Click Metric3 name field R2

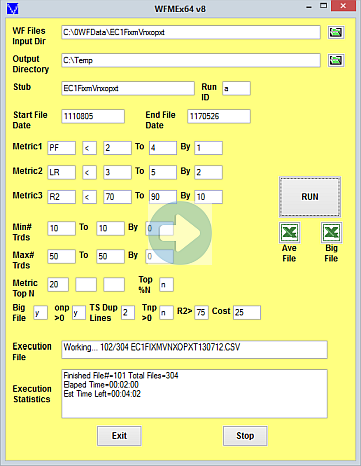tap(61, 197)
